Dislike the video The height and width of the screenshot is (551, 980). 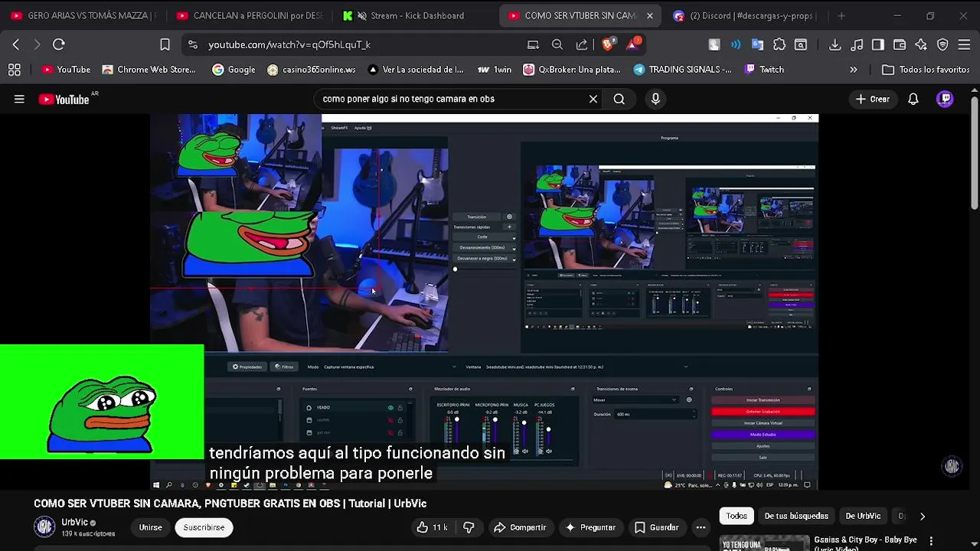point(469,527)
